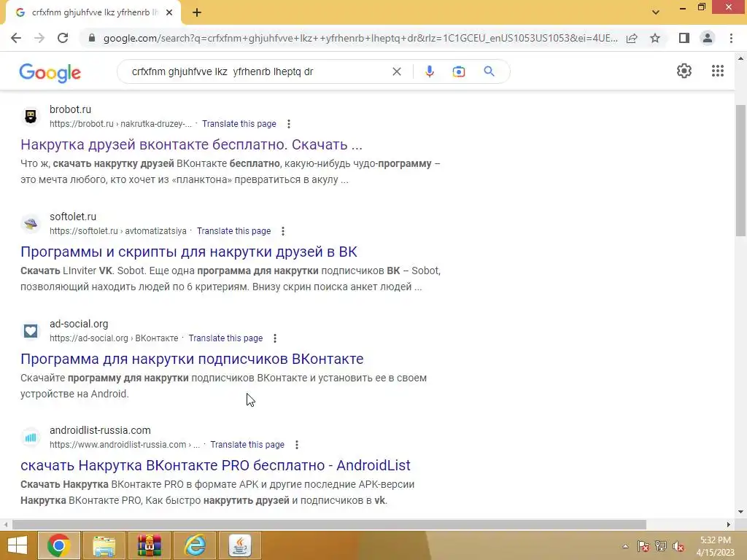Submit search with magnifier icon
Screen dimensions: 747x560
(x=489, y=71)
